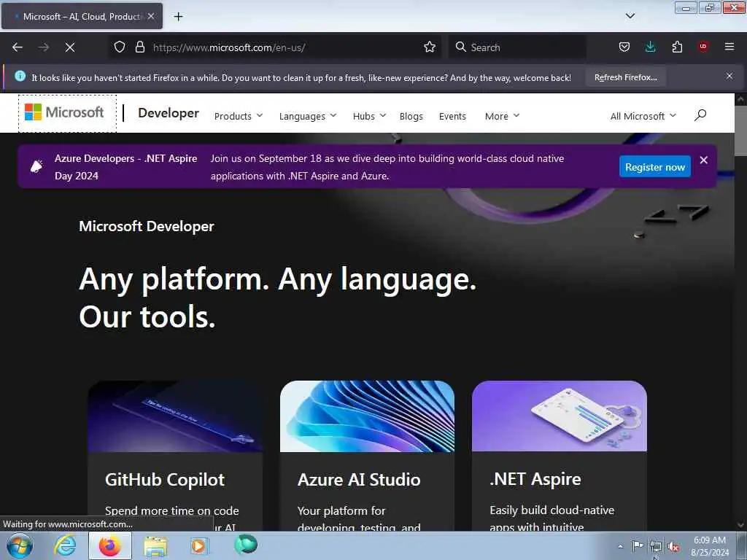Click the Firefox Search box
Image resolution: width=747 pixels, height=560 pixels.
point(517,47)
